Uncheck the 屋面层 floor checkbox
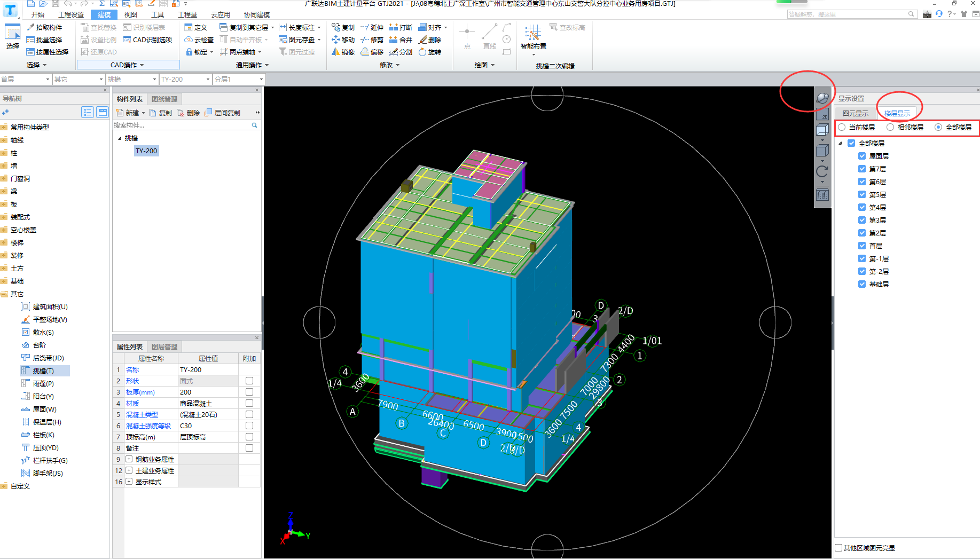 coord(862,156)
